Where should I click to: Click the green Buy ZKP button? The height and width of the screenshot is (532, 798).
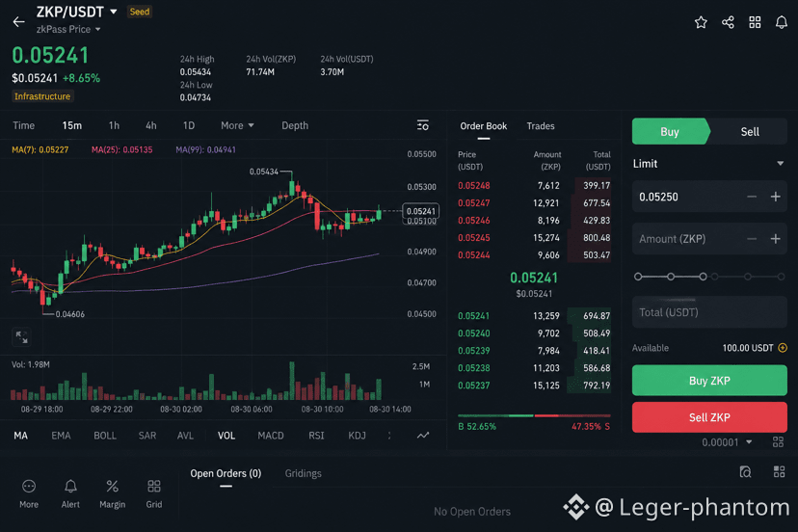click(x=709, y=381)
